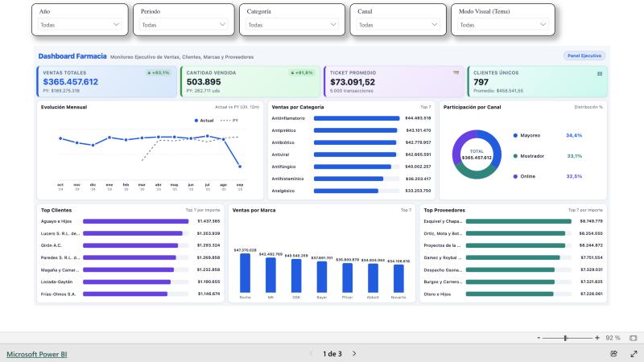Select the Cantidad Vendida KPI card
The width and height of the screenshot is (644, 362).
click(250, 82)
